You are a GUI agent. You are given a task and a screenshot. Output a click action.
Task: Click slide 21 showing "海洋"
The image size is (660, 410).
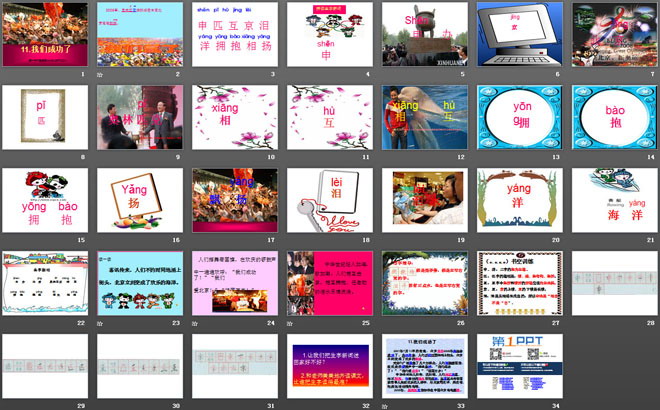coord(615,200)
